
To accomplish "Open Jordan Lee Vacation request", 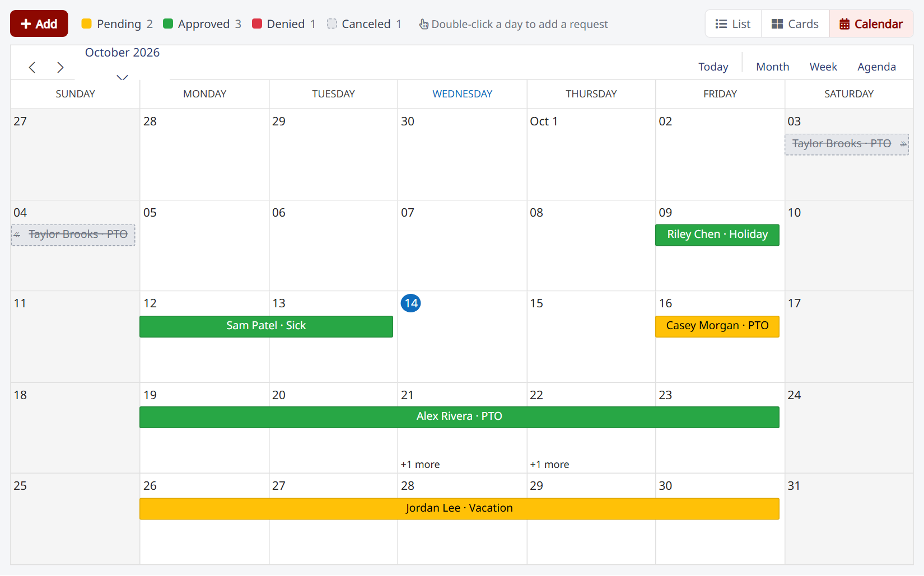I will [x=459, y=509].
